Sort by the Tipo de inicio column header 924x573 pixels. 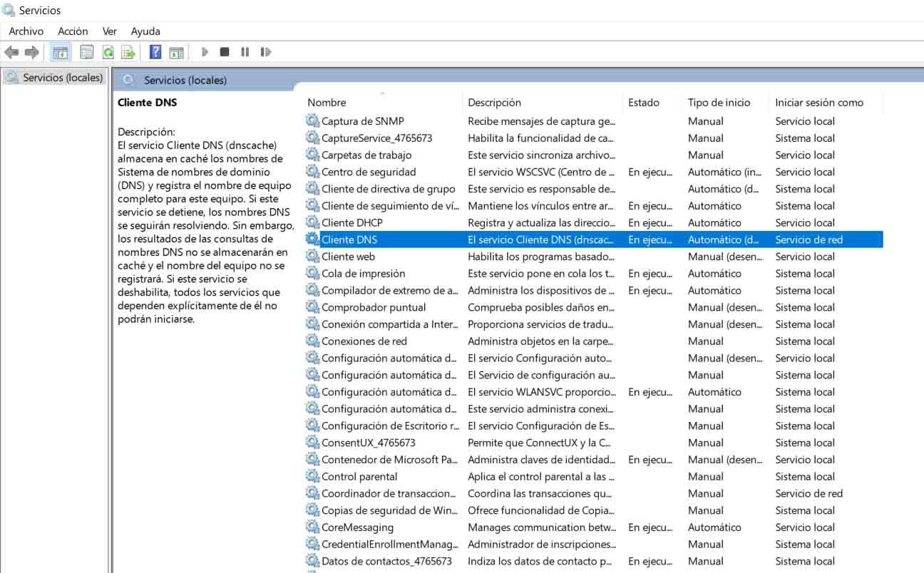click(719, 103)
